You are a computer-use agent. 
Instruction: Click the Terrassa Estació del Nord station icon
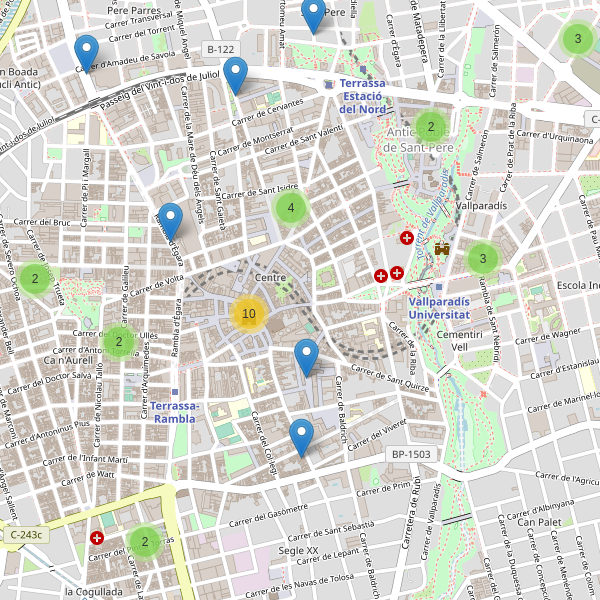[329, 85]
